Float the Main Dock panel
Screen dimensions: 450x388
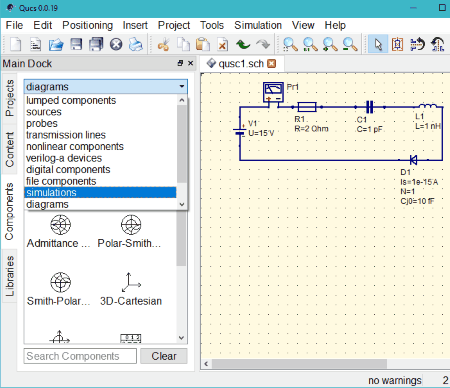(180, 63)
